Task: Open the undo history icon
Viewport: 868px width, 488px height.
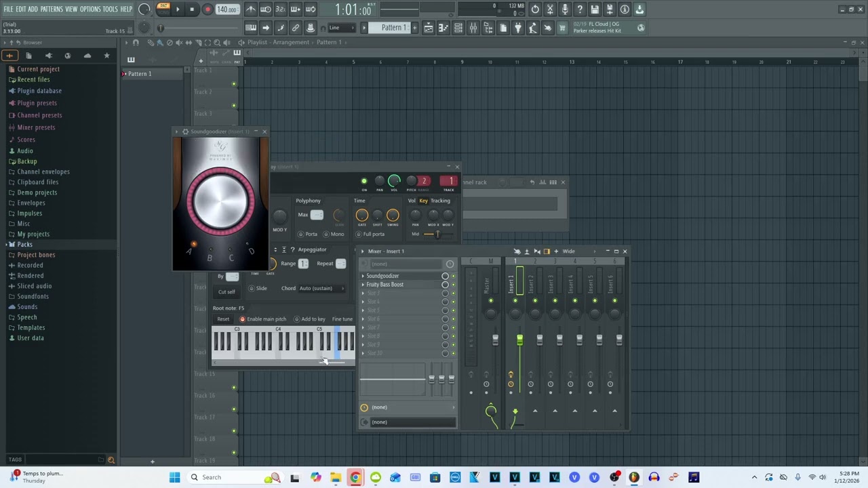Action: point(535,9)
